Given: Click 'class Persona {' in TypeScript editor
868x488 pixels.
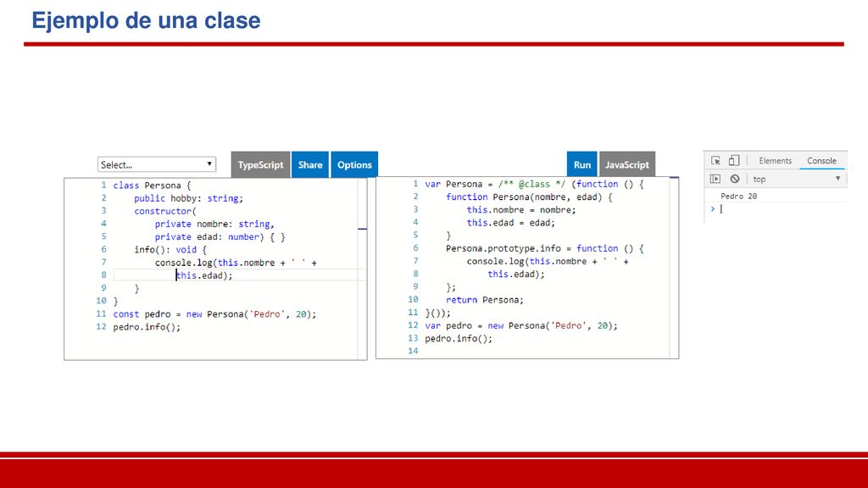Looking at the screenshot, I should click(152, 186).
